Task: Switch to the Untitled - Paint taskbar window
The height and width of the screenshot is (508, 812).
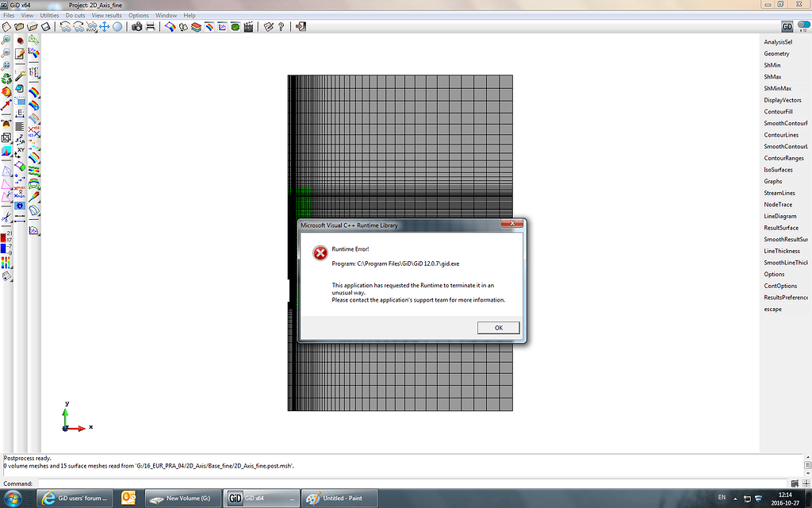Action: pos(339,498)
